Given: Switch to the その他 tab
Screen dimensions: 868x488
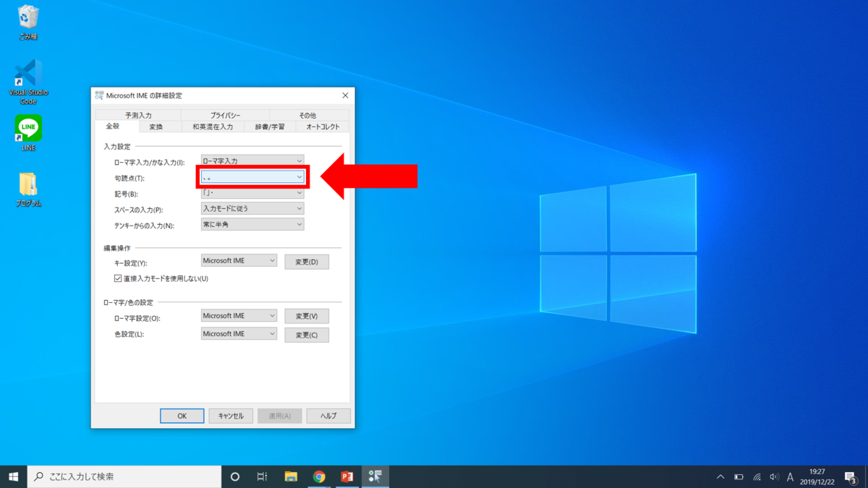Looking at the screenshot, I should (x=308, y=115).
